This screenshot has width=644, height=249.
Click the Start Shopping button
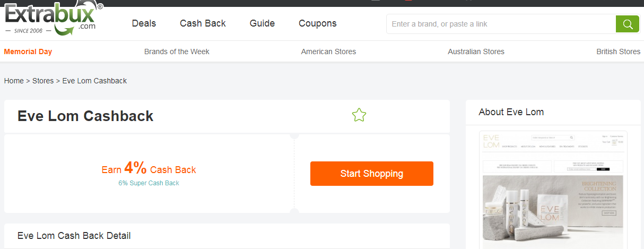pyautogui.click(x=371, y=174)
